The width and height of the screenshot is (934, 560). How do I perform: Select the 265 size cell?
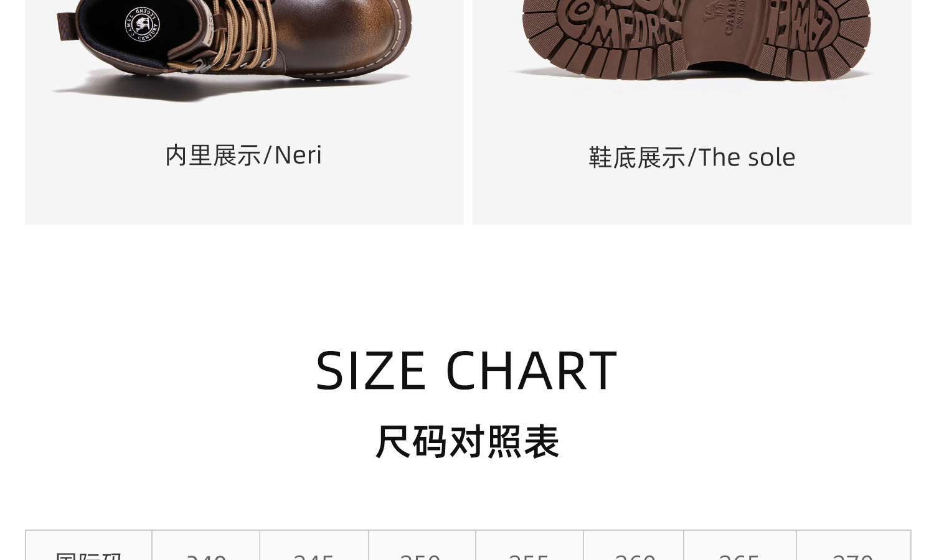click(740, 546)
